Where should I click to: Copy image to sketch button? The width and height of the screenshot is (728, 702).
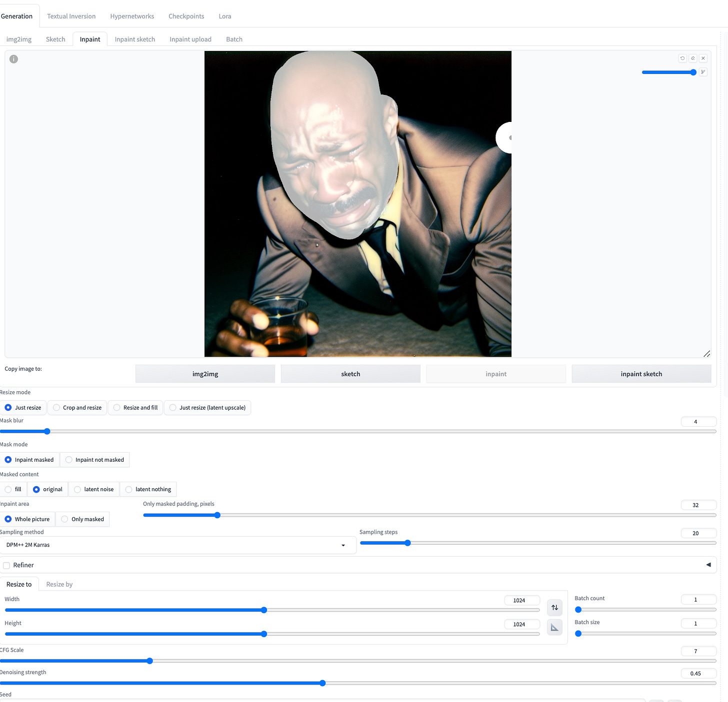tap(350, 374)
